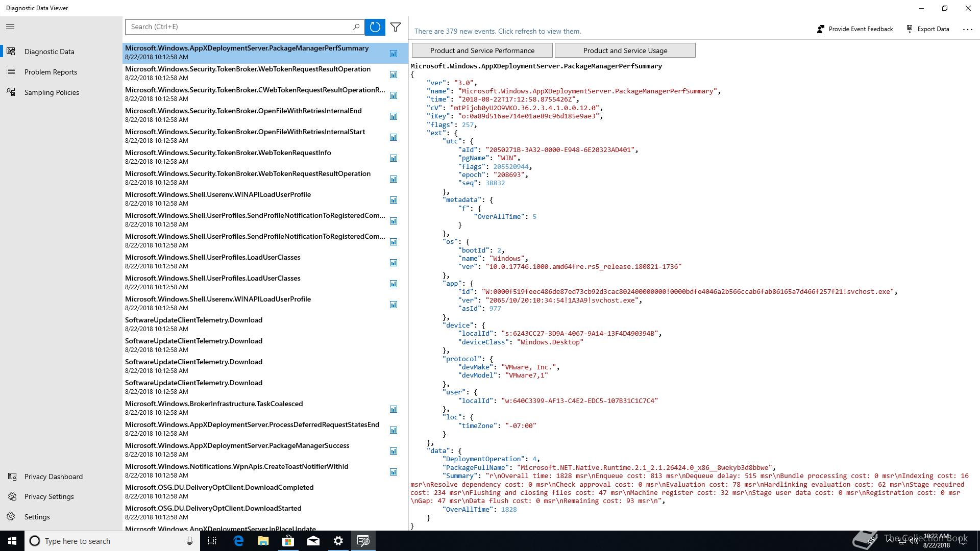The image size is (980, 551).
Task: Click chart icon on OpenFileWithRetriesInternalStart row
Action: (394, 137)
